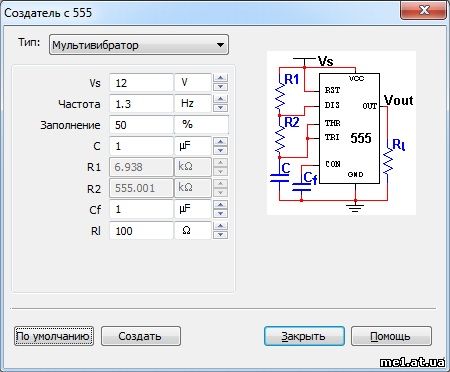Decrease Vs unit with down spinner arrow
Viewport: 450px width, 372px height.
point(220,87)
